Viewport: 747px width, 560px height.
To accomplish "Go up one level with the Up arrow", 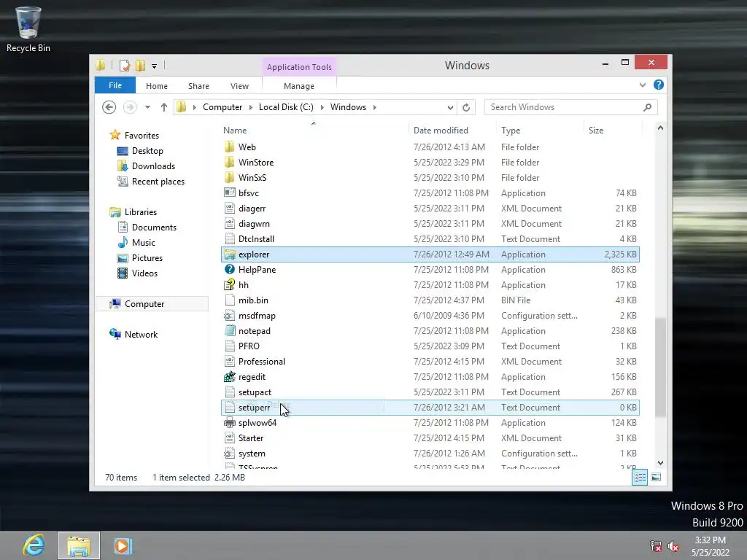I will [x=164, y=107].
